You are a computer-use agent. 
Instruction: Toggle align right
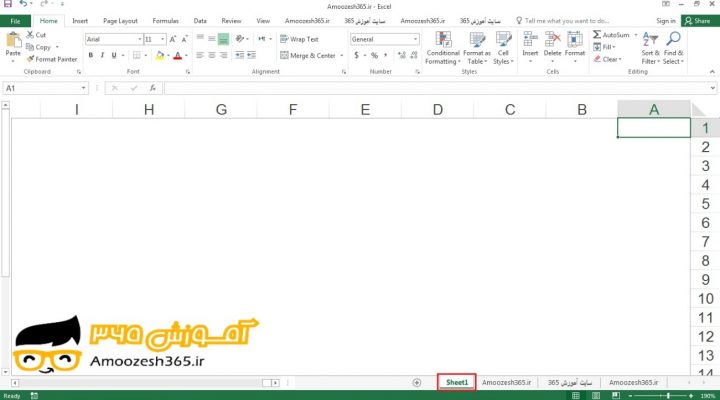coord(224,55)
